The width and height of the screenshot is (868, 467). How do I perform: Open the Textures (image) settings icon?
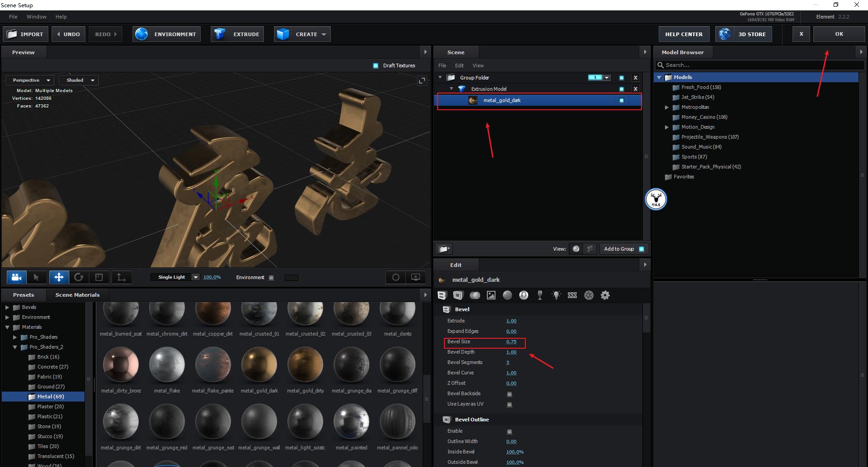pyautogui.click(x=491, y=295)
